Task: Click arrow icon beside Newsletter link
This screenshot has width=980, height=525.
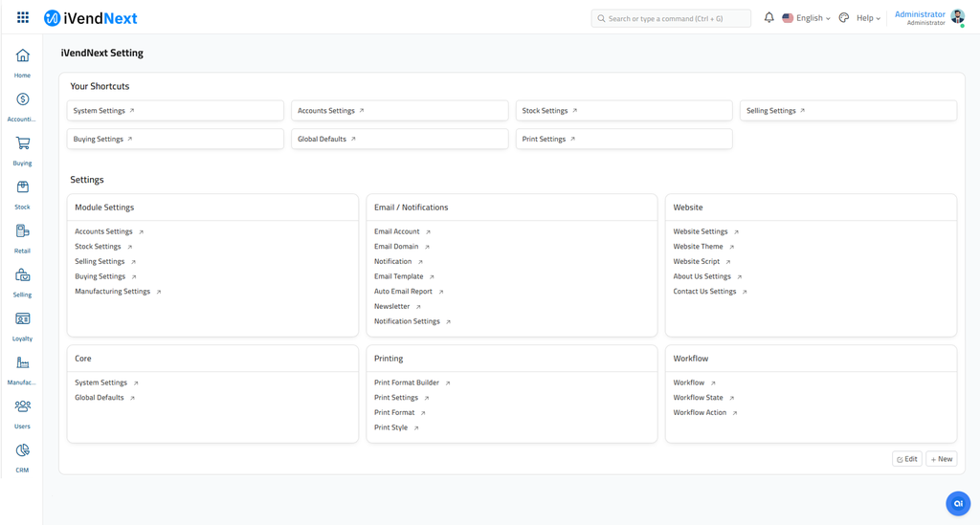Action: point(419,307)
